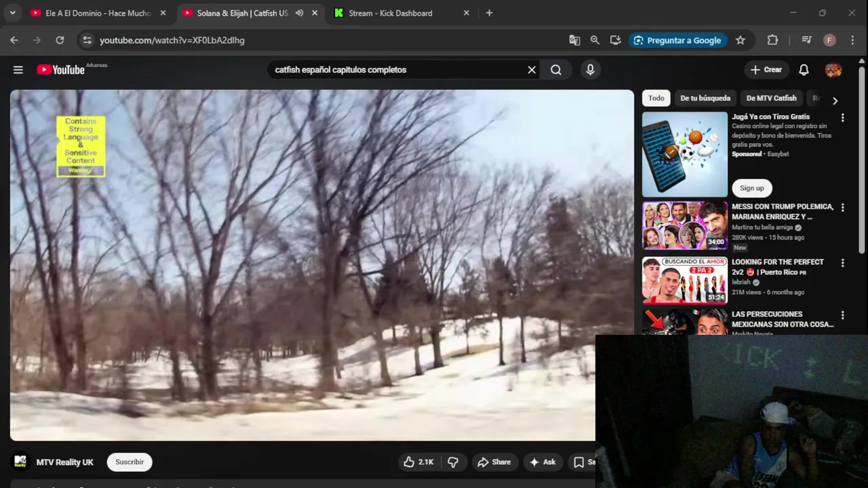This screenshot has height=488, width=868.
Task: Open MESSI CON TRUMP POLEMICA thumbnail
Action: [685, 226]
